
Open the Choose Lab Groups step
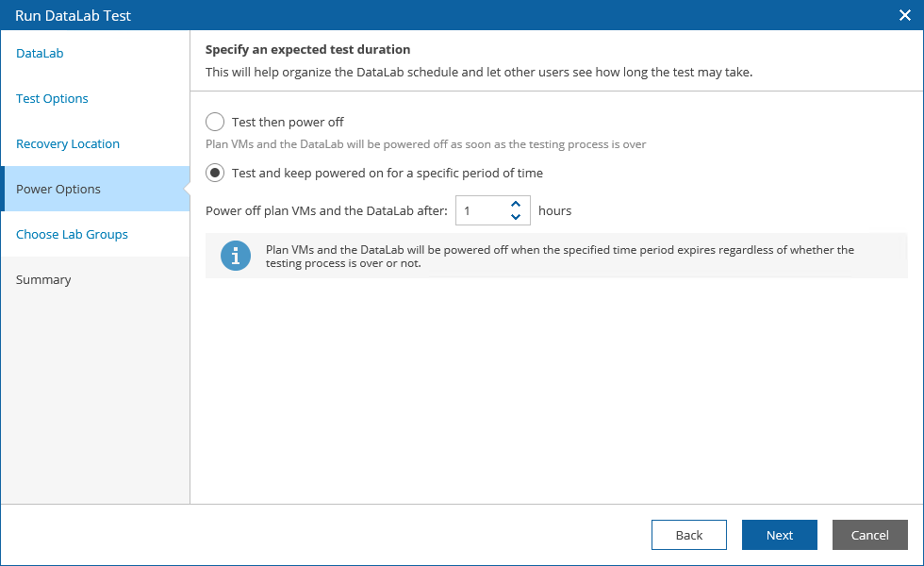pos(72,234)
